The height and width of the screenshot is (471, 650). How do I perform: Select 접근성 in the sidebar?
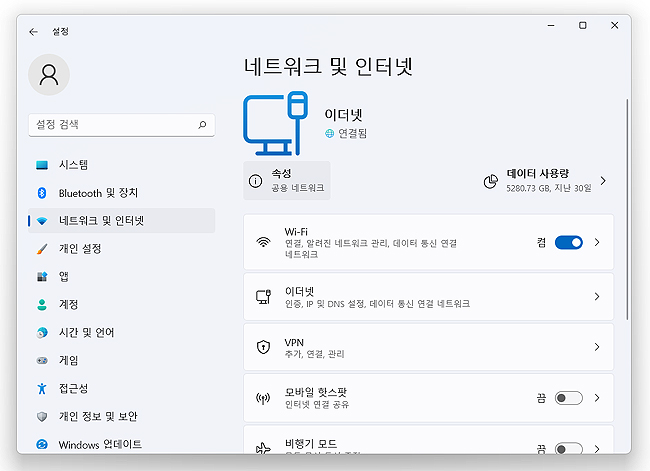pos(121,388)
